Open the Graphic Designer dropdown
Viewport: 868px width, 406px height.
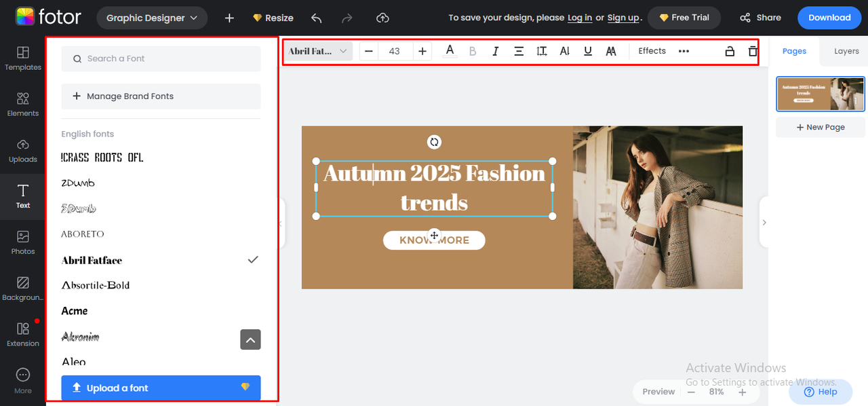click(x=152, y=18)
